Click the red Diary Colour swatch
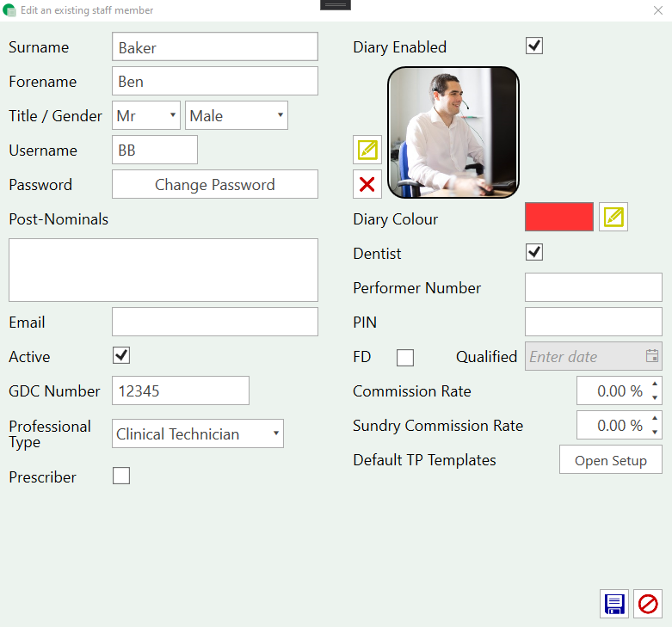Screen dimensions: 672x627 559,218
